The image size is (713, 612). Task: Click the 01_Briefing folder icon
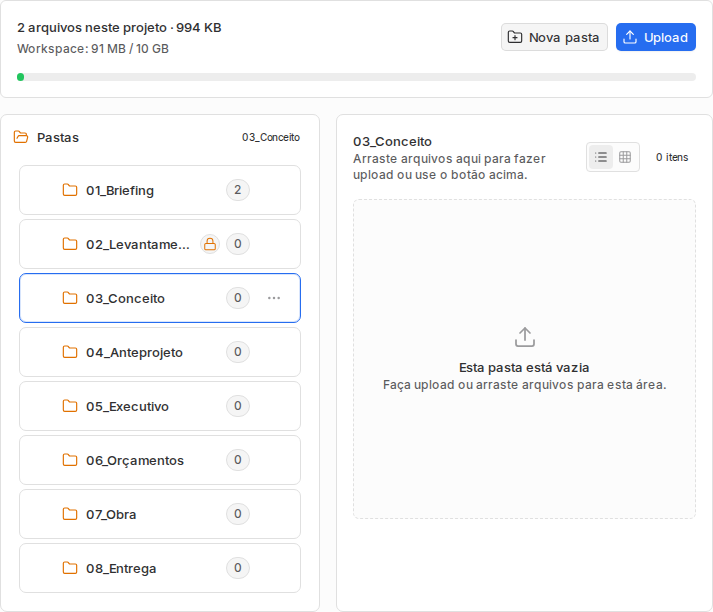(70, 190)
